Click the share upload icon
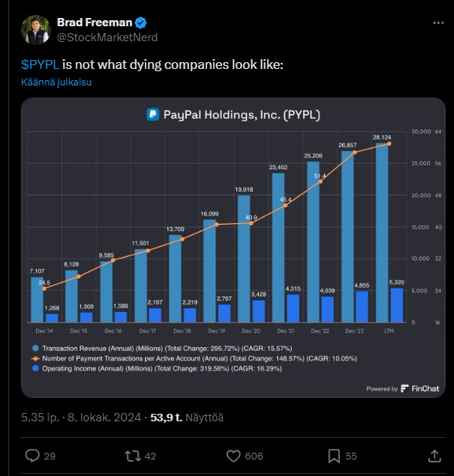The image size is (454, 476). click(434, 456)
